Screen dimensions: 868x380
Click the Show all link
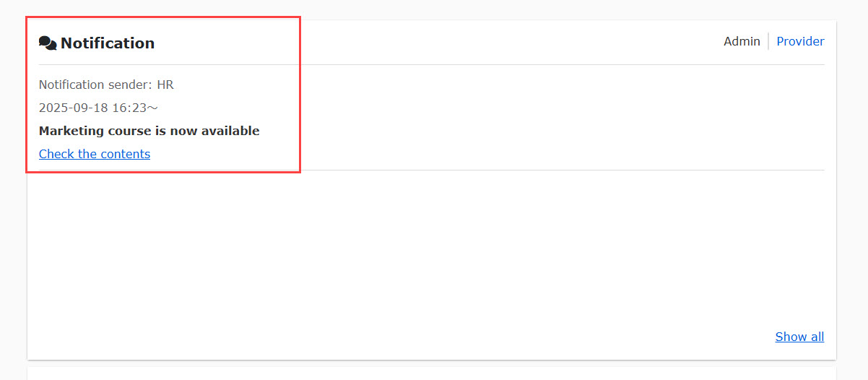coord(799,337)
